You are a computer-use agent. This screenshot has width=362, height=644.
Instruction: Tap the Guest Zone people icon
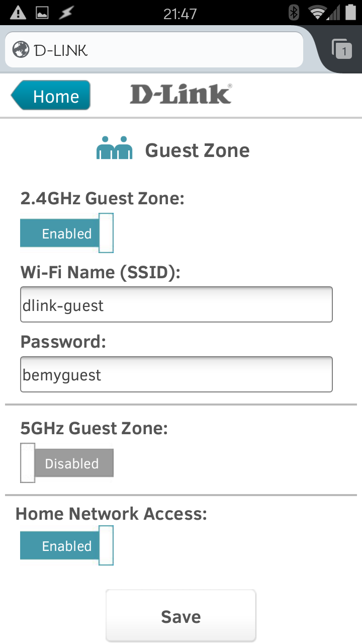(x=114, y=148)
